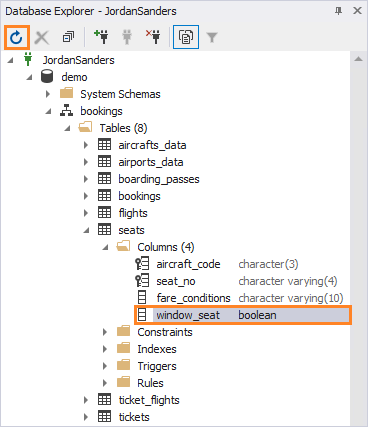Click the aircrafts_data table icon

(x=104, y=145)
